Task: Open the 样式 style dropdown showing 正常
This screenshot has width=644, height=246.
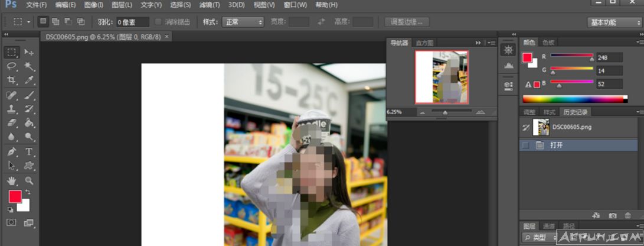Action: pyautogui.click(x=242, y=22)
